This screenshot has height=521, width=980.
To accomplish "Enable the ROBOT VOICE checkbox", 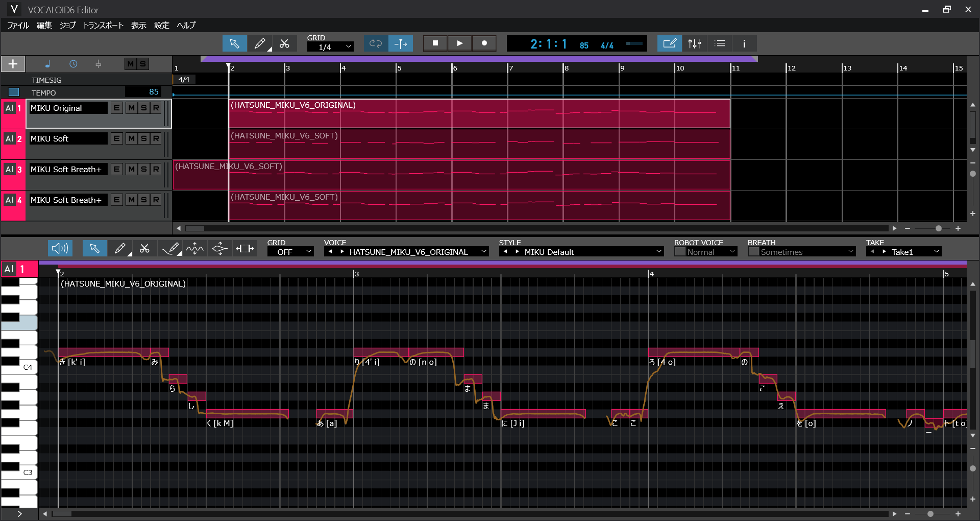I will click(x=680, y=252).
